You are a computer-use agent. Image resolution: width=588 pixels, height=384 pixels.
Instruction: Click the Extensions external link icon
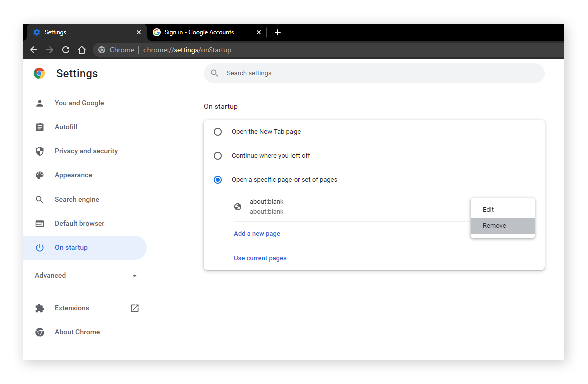click(x=135, y=308)
